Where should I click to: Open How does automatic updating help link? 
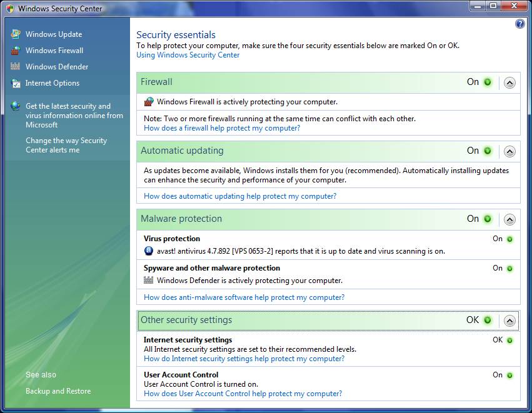coord(240,196)
